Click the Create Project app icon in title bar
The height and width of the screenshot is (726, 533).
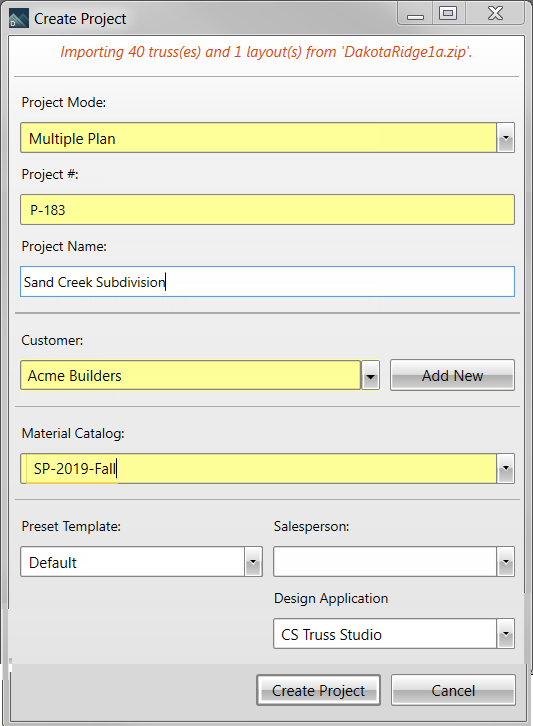click(19, 19)
